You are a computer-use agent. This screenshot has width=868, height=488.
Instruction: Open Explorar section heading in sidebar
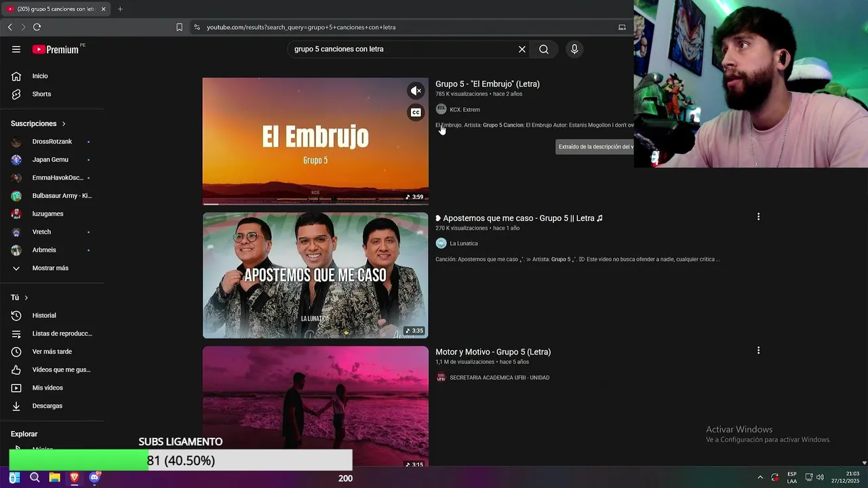click(24, 434)
